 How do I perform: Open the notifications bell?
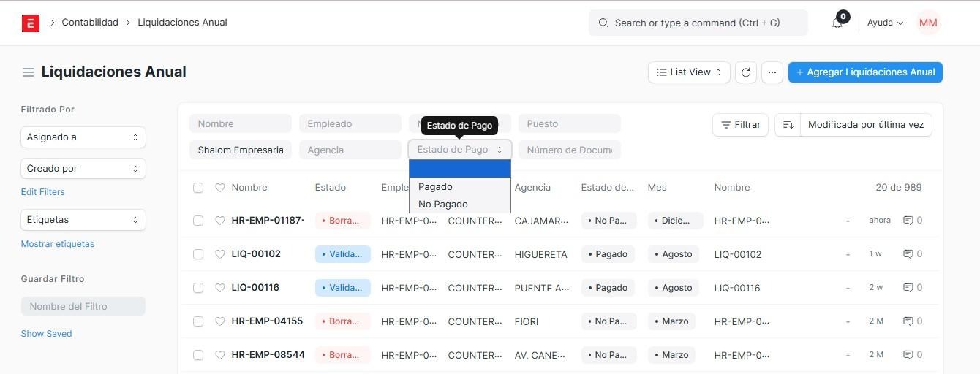[x=837, y=23]
